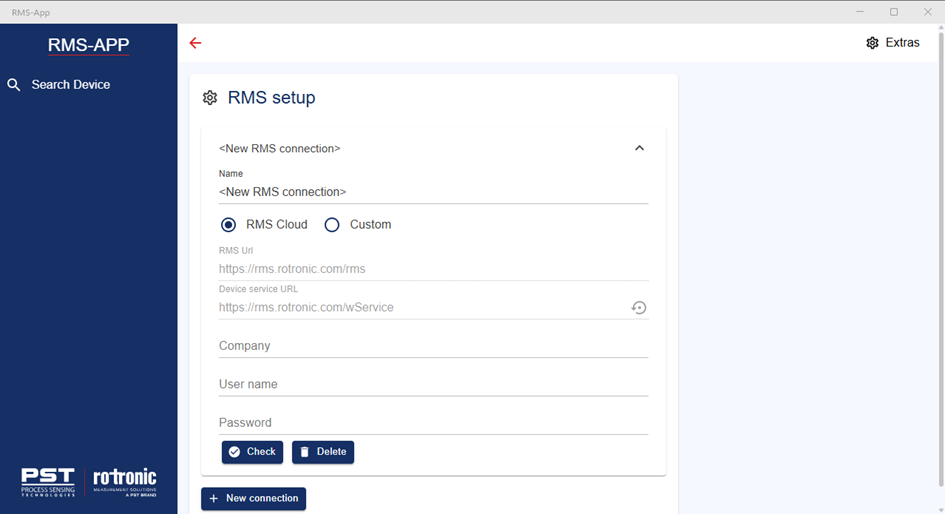The width and height of the screenshot is (945, 514).
Task: Add a New connection
Action: (x=254, y=498)
